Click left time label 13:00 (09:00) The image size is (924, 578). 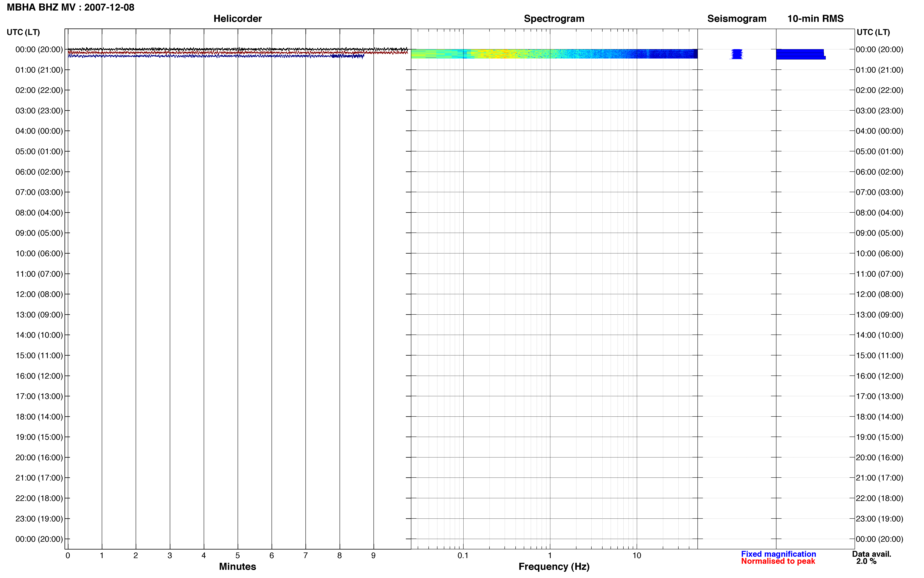tap(39, 315)
